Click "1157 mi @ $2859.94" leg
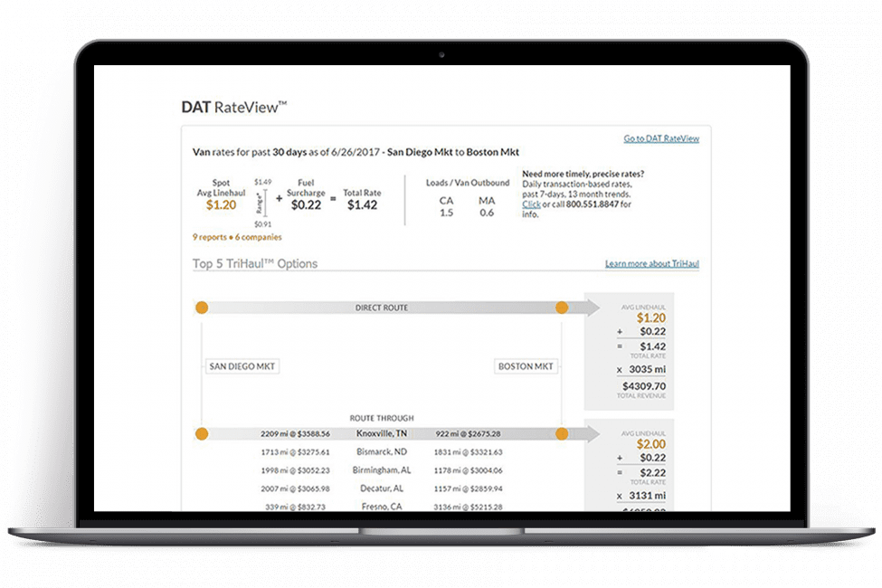 click(468, 488)
